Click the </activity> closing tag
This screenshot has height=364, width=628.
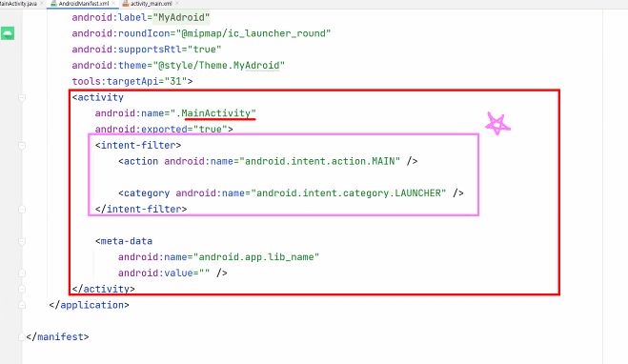coord(103,289)
